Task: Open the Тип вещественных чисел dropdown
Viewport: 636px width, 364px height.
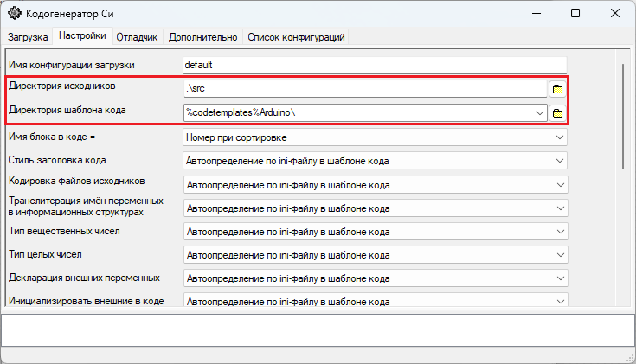Action: coord(559,232)
